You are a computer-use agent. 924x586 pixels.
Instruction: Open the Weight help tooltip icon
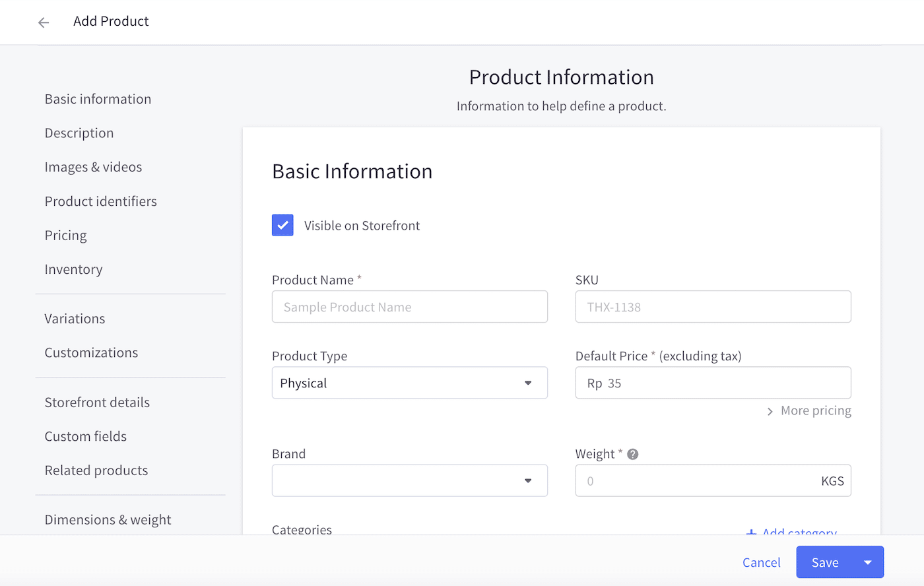click(632, 453)
